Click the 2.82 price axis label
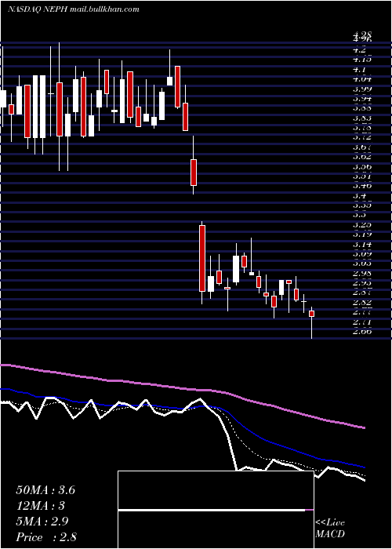This screenshot has height=549, width=392. click(x=362, y=303)
